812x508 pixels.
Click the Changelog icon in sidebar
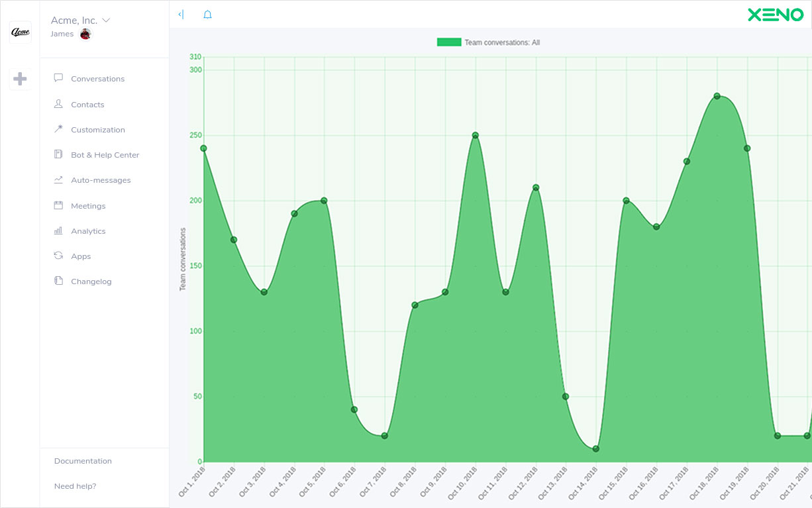(58, 281)
